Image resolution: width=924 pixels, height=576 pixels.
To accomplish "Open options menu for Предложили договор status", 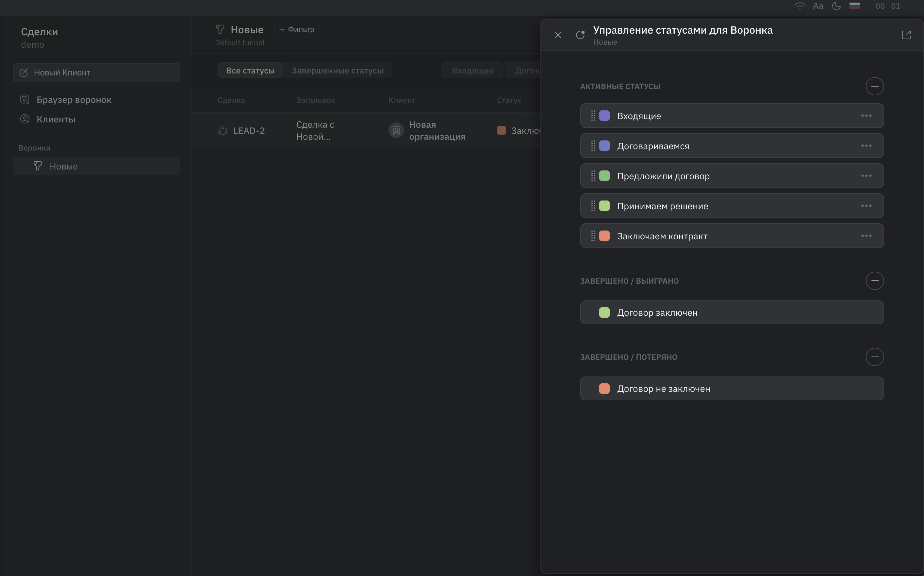I will (866, 176).
